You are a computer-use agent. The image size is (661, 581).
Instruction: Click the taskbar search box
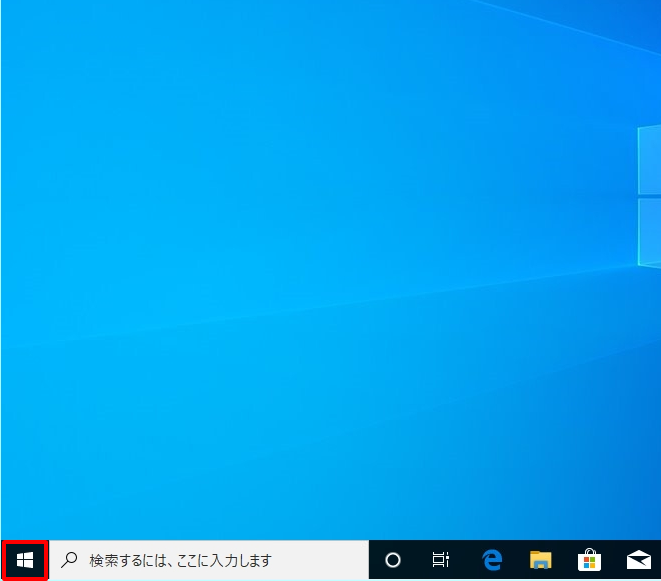209,560
